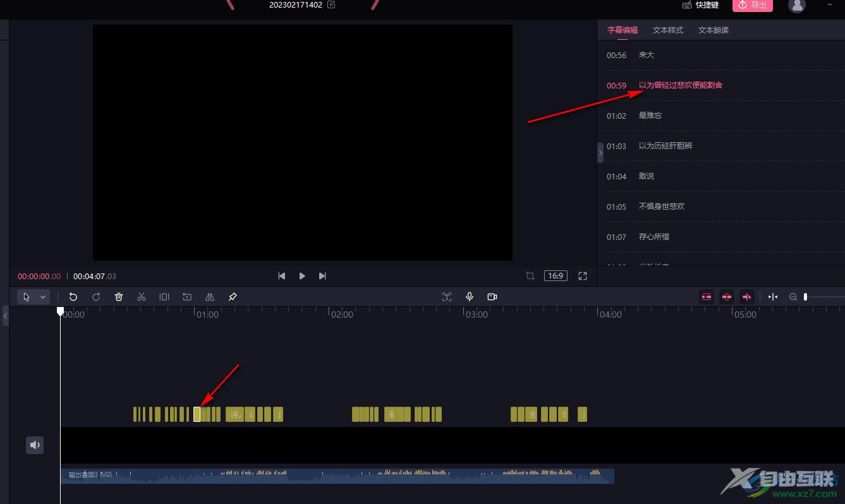Switch to 文本朗读 tab
Screen dimensions: 845x504
click(714, 30)
